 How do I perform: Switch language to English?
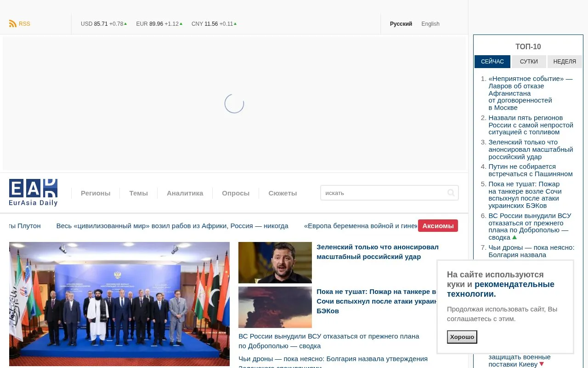point(430,24)
